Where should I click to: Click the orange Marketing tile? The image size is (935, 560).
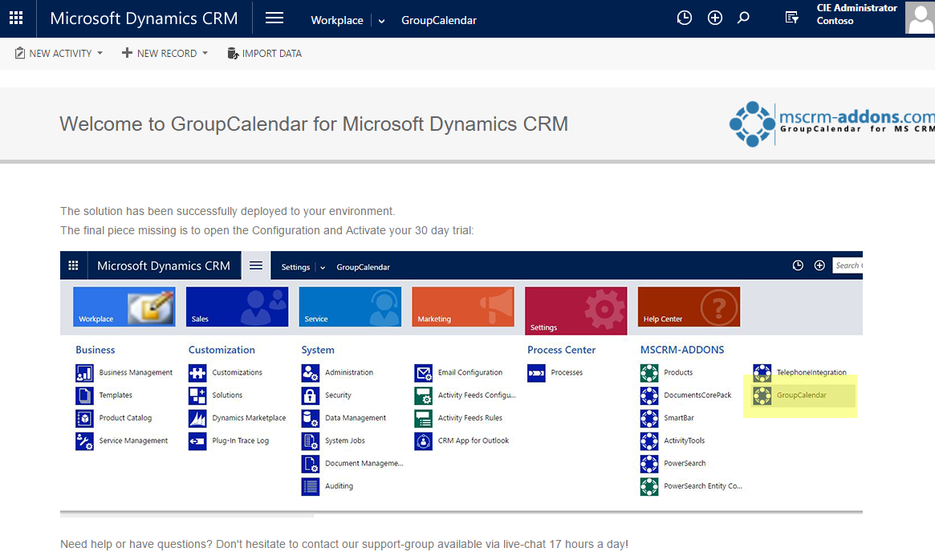click(463, 307)
